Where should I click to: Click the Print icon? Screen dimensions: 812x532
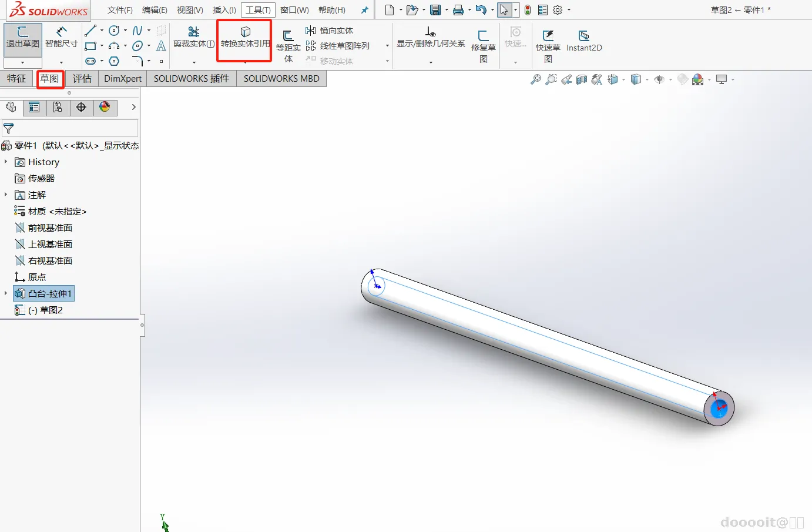tap(458, 10)
